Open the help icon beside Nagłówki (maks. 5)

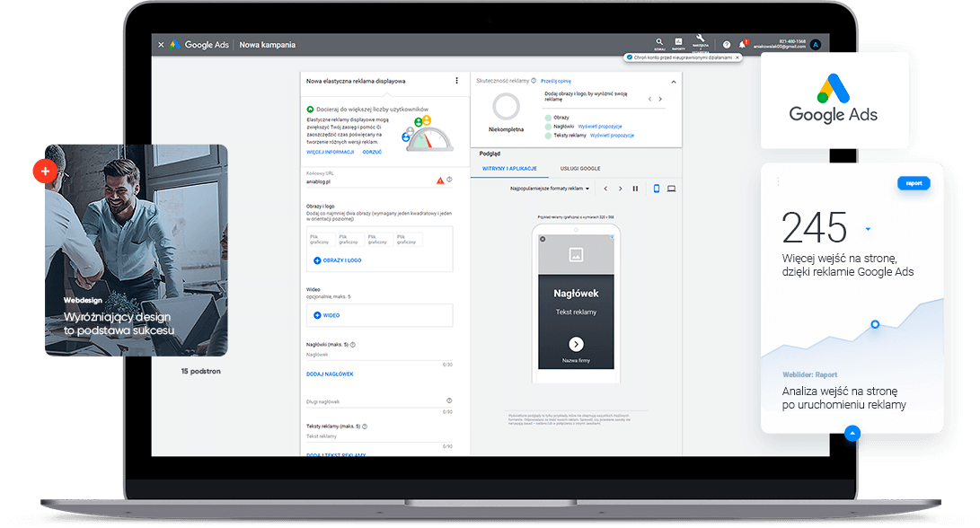click(353, 345)
